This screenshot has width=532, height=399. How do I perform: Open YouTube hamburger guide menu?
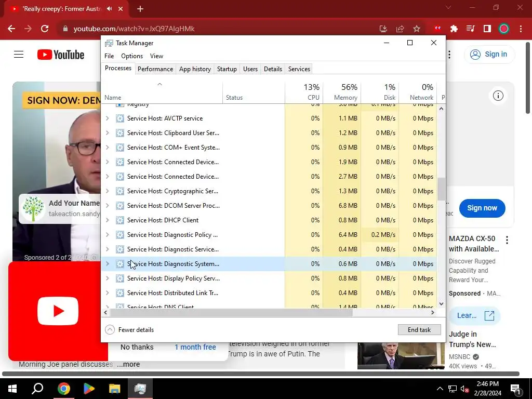(19, 54)
